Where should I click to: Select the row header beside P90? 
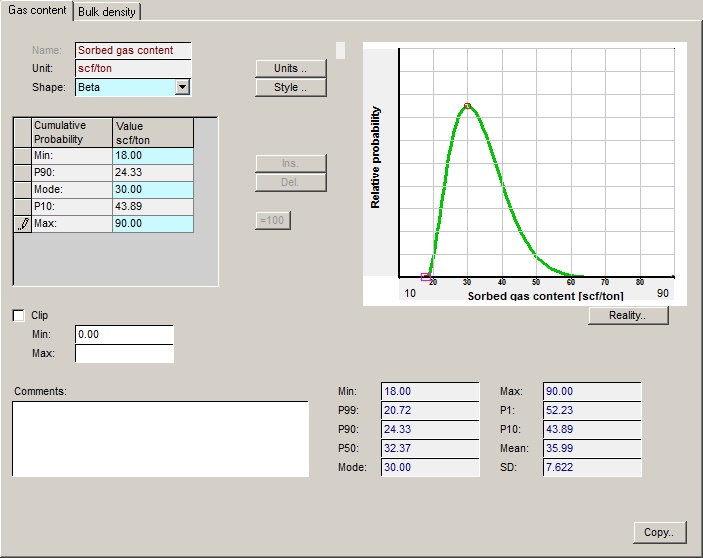pyautogui.click(x=22, y=173)
